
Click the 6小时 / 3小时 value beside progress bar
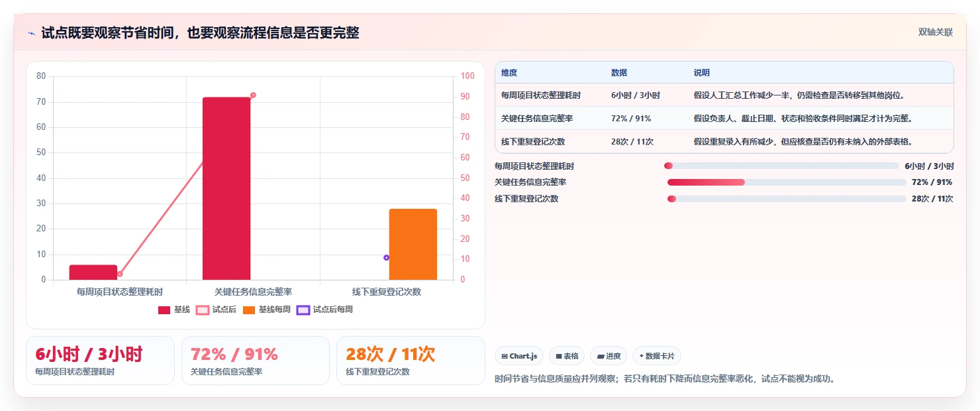point(929,166)
